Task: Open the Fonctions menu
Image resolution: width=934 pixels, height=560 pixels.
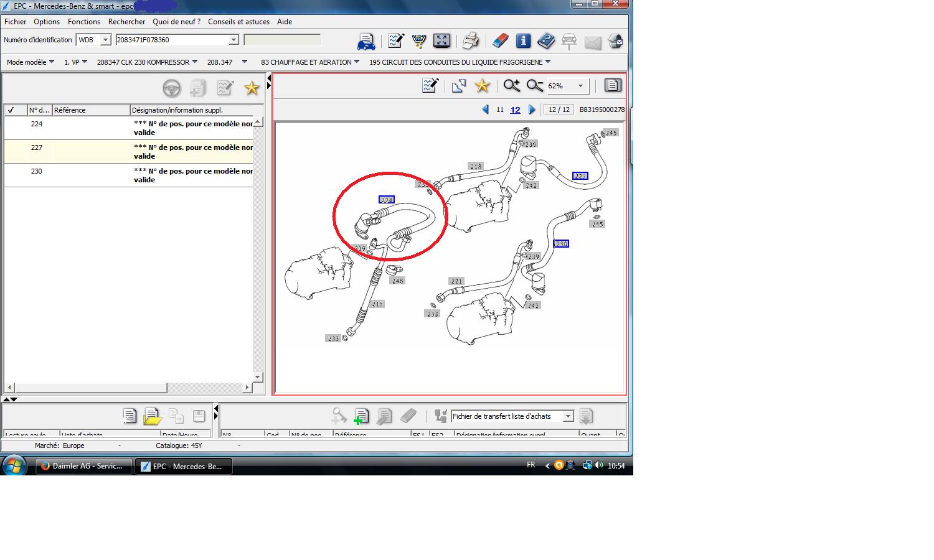Action: pyautogui.click(x=84, y=22)
